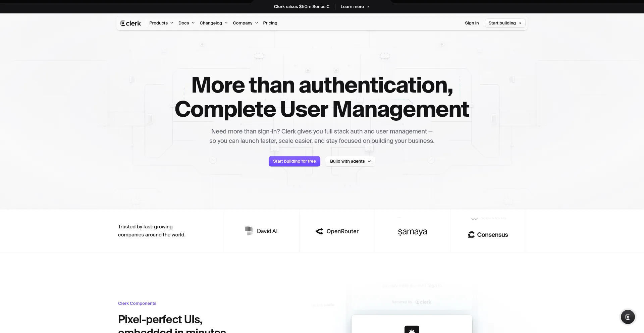Click arrow icon in Start building button

coord(520,23)
